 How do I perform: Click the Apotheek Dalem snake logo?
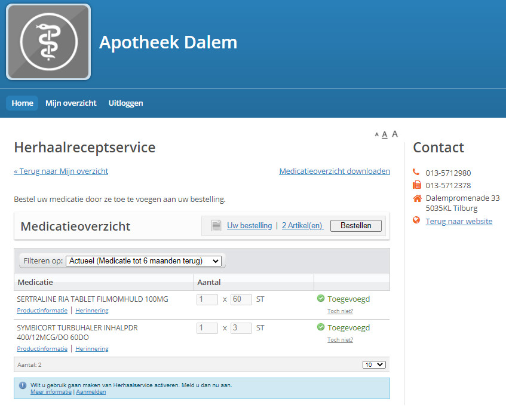pyautogui.click(x=48, y=42)
